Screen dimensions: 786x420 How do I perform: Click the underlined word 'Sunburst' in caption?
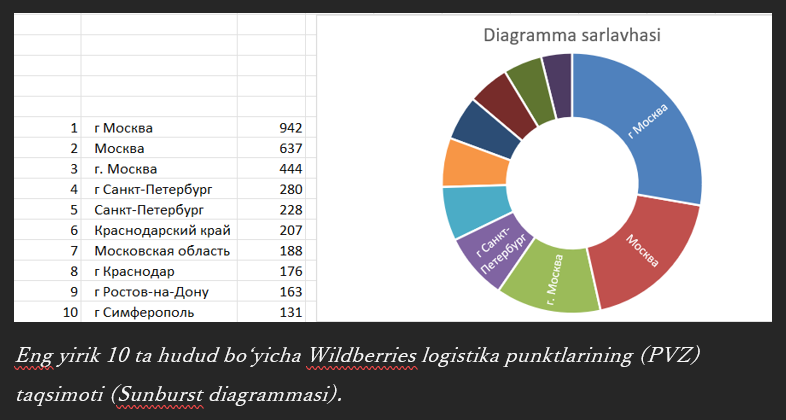(x=160, y=395)
